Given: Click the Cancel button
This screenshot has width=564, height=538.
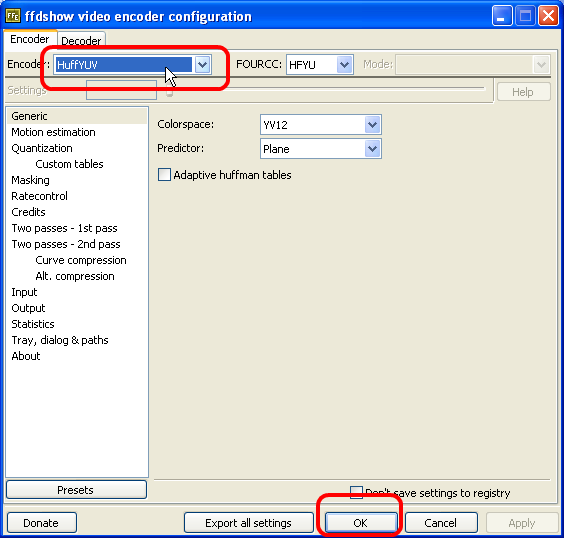Looking at the screenshot, I should (x=441, y=523).
